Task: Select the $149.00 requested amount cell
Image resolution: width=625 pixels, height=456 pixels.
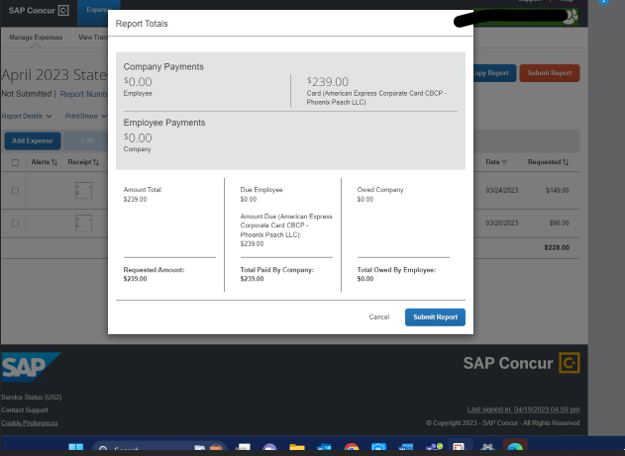Action: (x=557, y=191)
